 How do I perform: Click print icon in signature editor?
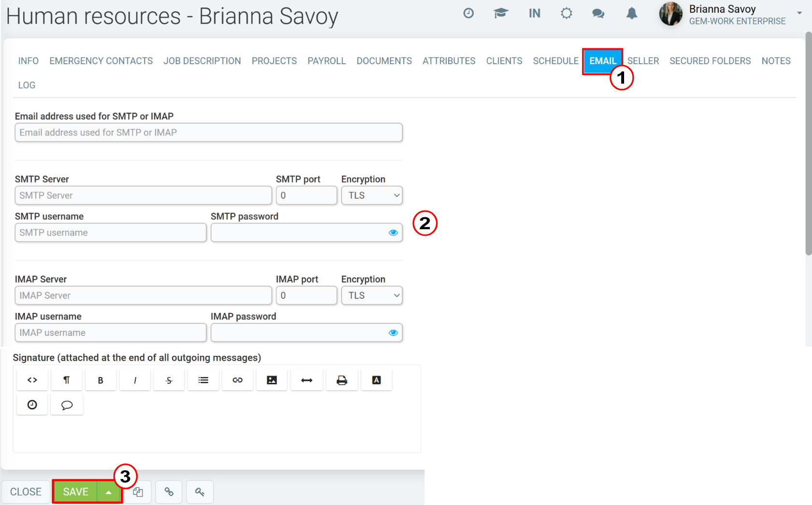[x=342, y=380]
